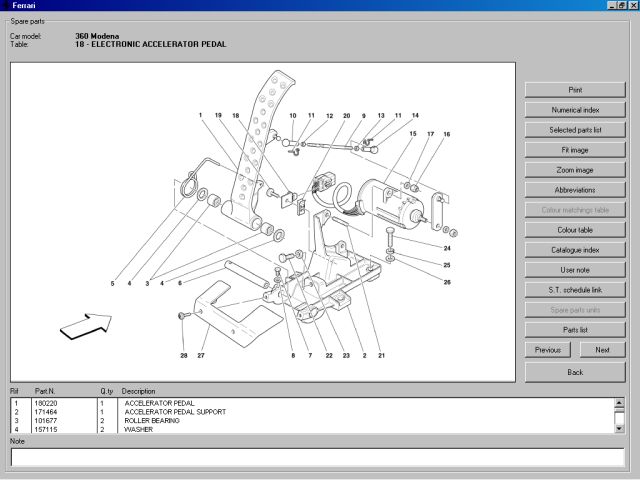Click the Print button

click(575, 90)
